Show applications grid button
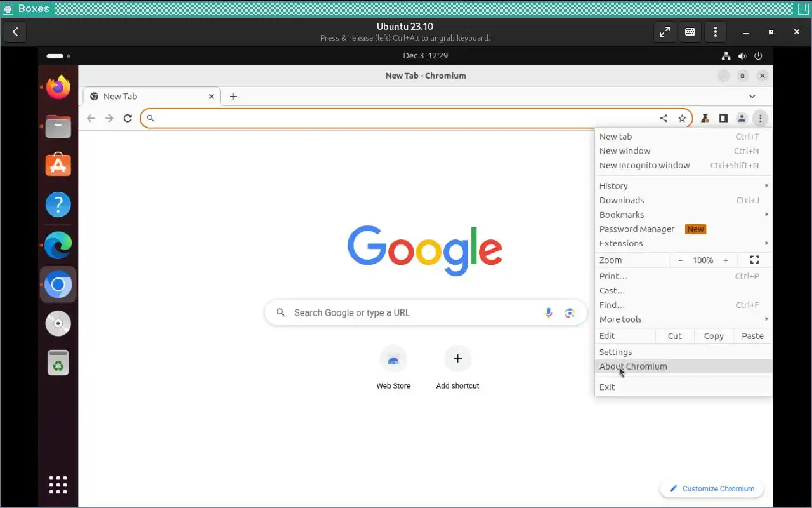812x508 pixels. 58,485
